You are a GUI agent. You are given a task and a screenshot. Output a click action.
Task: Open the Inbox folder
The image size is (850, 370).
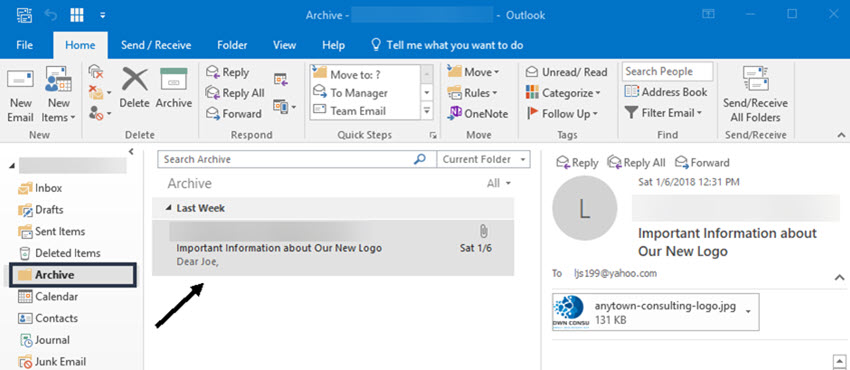click(40, 188)
